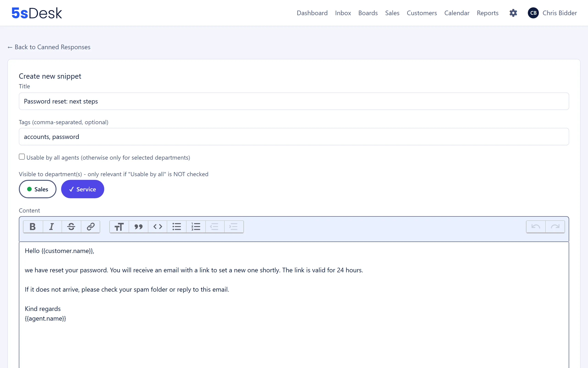Screen dimensions: 588x368
Task: Create a numbered list
Action: coord(196,227)
